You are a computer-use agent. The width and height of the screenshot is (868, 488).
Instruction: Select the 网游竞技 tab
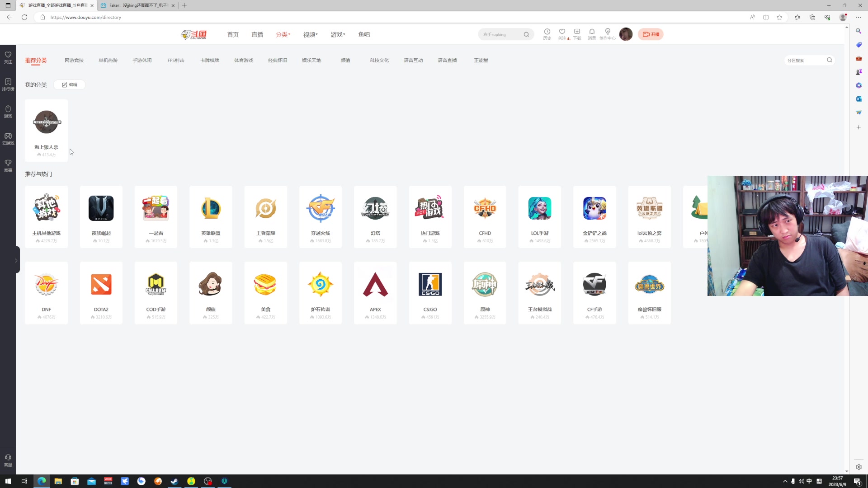tap(74, 60)
